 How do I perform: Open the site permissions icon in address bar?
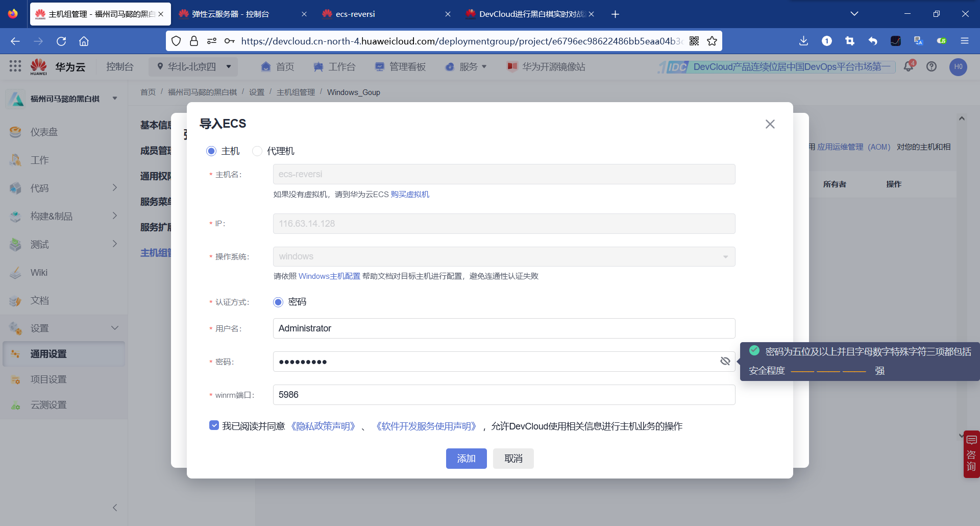pos(212,41)
